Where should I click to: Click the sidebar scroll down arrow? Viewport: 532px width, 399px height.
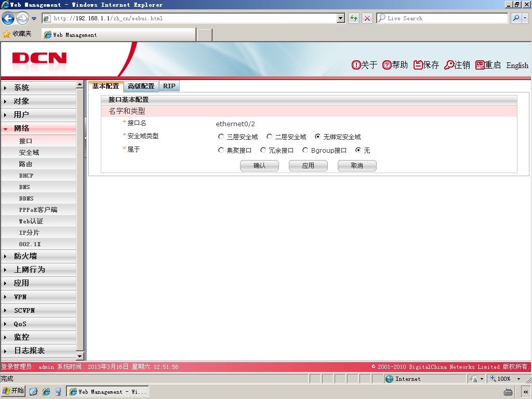click(79, 356)
